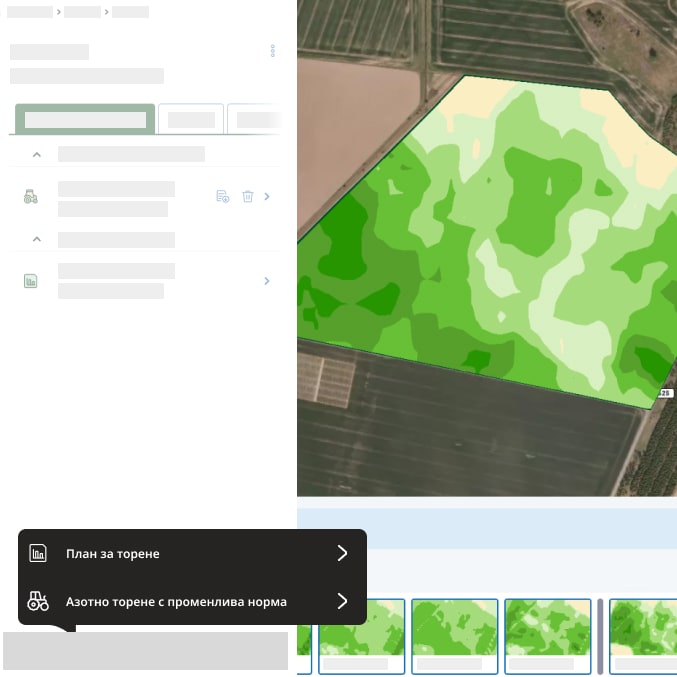Click the document export icon beside the trash
The width and height of the screenshot is (677, 677).
223,197
